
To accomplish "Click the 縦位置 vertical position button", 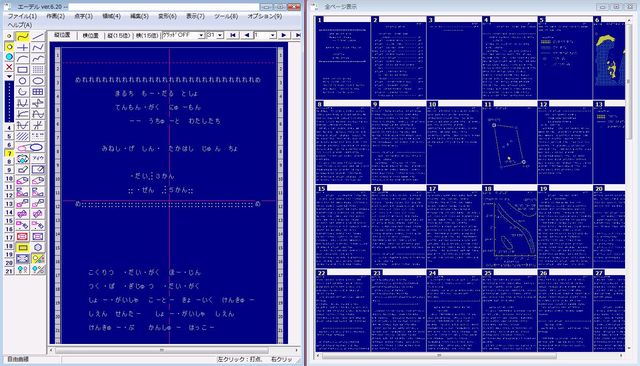I will click(x=62, y=35).
